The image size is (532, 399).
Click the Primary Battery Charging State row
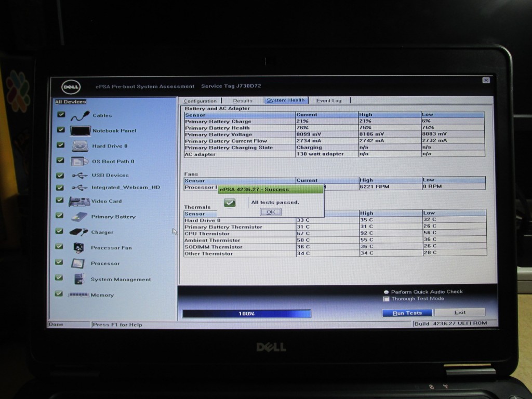pos(334,147)
